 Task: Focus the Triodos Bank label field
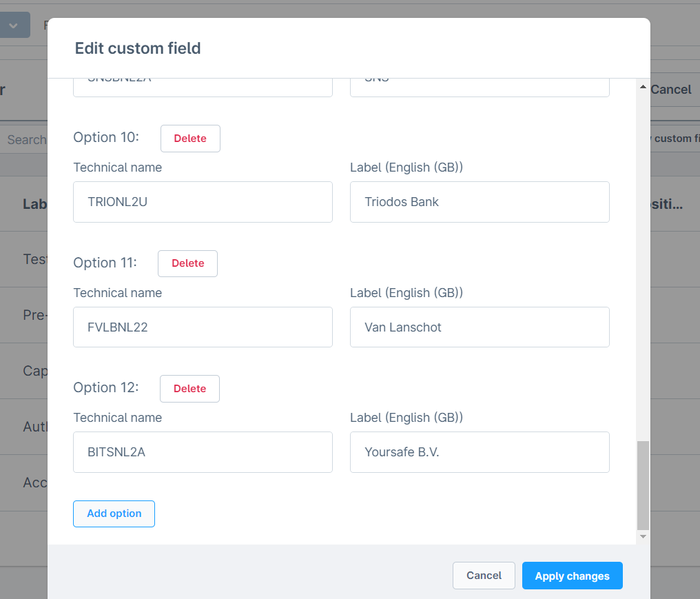click(480, 202)
